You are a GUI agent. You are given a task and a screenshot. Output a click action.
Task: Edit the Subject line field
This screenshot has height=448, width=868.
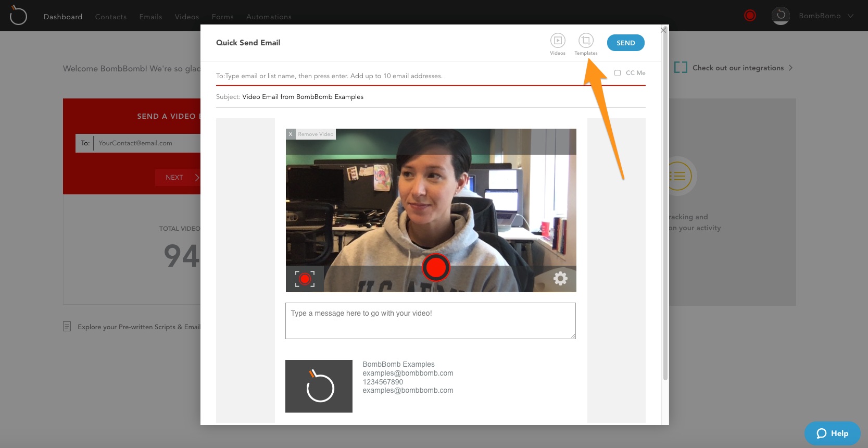click(x=431, y=97)
